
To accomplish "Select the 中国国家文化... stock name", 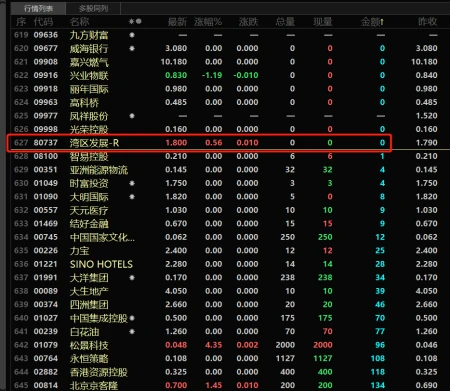I will (102, 237).
